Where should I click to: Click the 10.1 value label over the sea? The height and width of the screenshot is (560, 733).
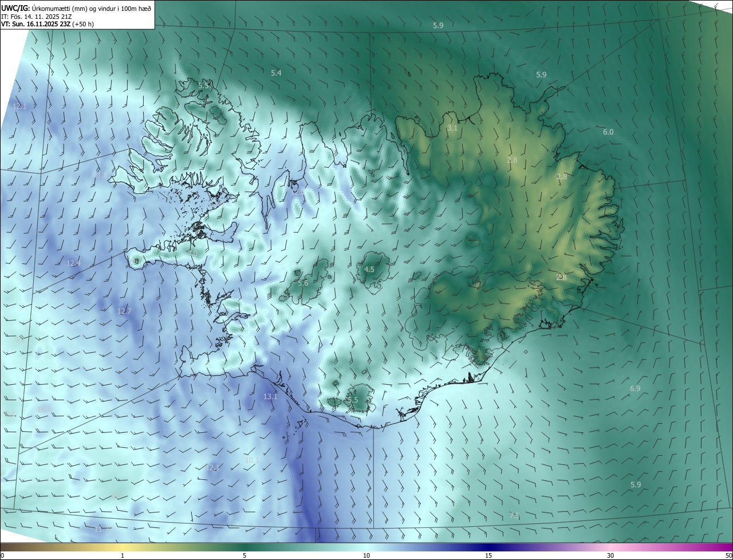click(x=252, y=460)
